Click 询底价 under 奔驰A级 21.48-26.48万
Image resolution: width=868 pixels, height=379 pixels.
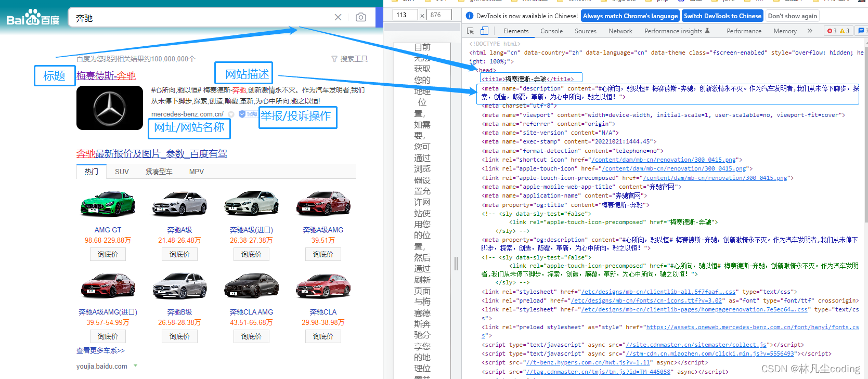(x=179, y=254)
